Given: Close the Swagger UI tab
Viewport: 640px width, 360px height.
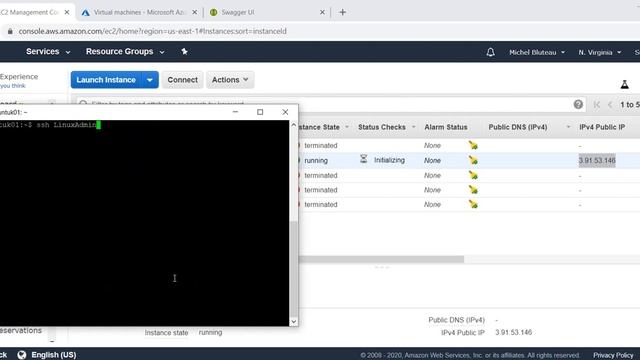Looking at the screenshot, I should [x=322, y=12].
